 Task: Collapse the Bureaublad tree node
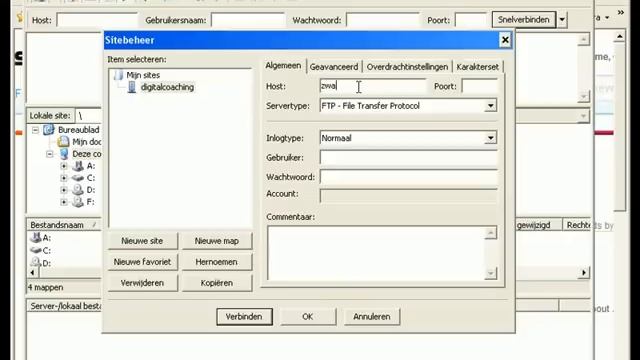[x=36, y=130]
